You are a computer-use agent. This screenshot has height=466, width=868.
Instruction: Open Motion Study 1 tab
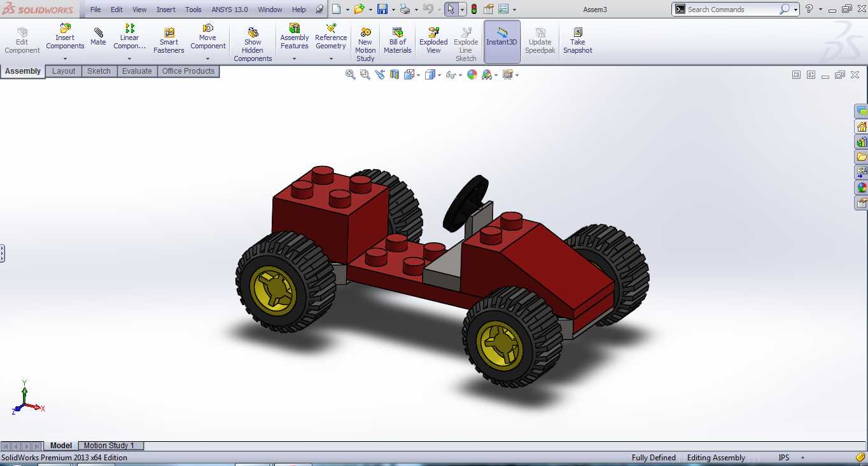109,446
